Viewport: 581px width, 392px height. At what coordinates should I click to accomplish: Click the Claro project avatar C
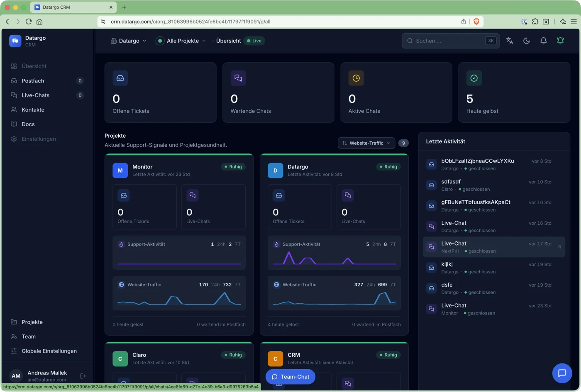pyautogui.click(x=120, y=358)
